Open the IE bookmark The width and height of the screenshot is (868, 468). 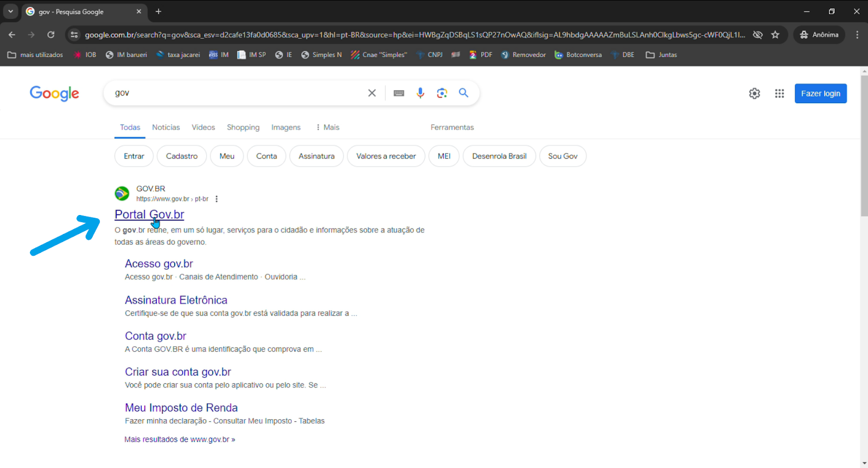point(283,55)
